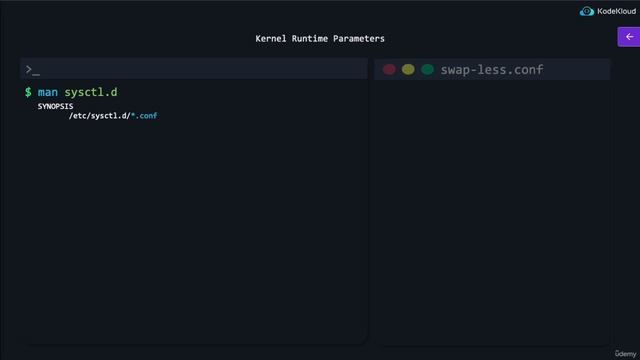Click the swap-less.conf window title bar
The image size is (640, 360).
tap(492, 69)
